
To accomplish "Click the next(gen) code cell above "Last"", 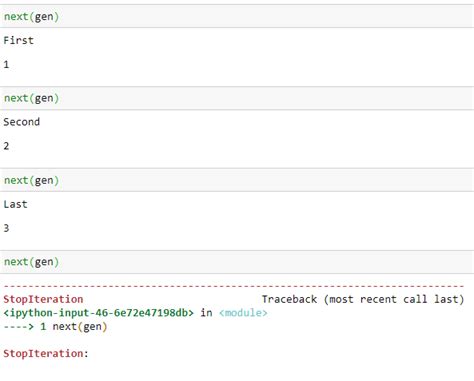I will pyautogui.click(x=237, y=180).
